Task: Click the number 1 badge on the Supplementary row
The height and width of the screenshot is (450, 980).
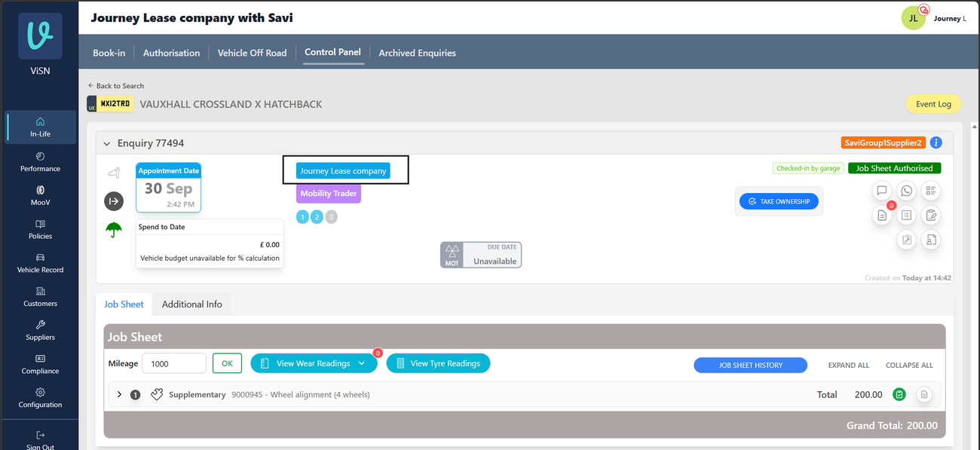Action: [136, 394]
